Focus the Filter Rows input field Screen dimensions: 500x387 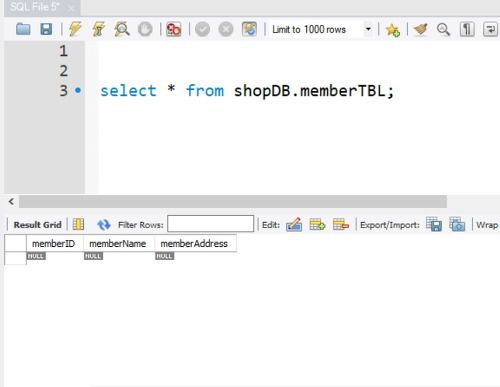click(210, 223)
